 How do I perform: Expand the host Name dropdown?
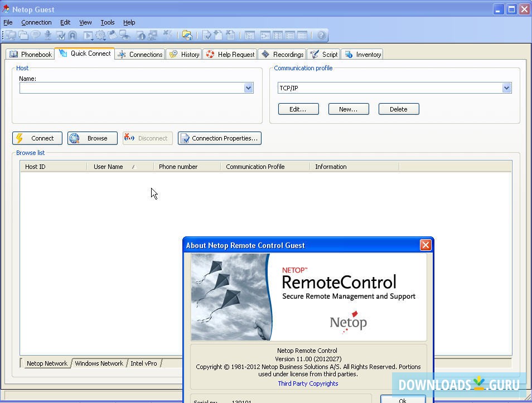pos(248,88)
